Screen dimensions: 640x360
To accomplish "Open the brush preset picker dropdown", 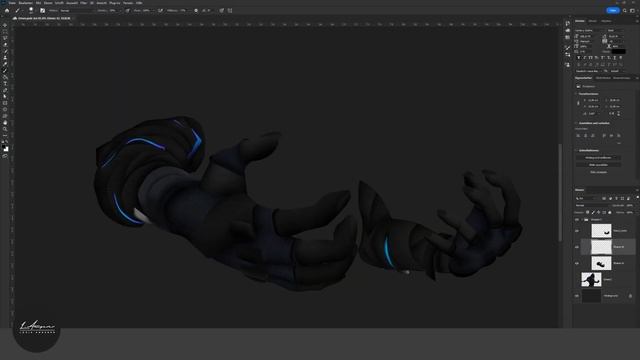I will 31,11.
